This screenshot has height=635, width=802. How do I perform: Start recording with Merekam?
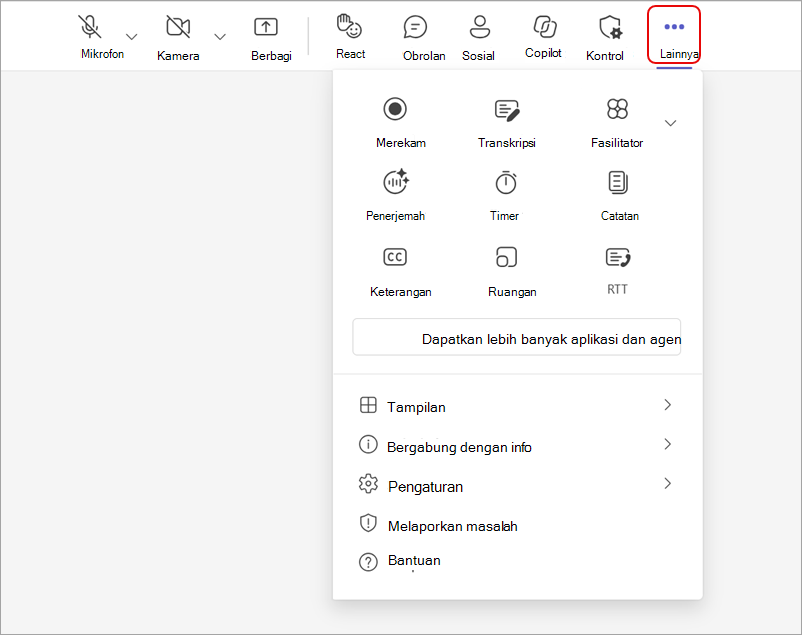click(400, 122)
